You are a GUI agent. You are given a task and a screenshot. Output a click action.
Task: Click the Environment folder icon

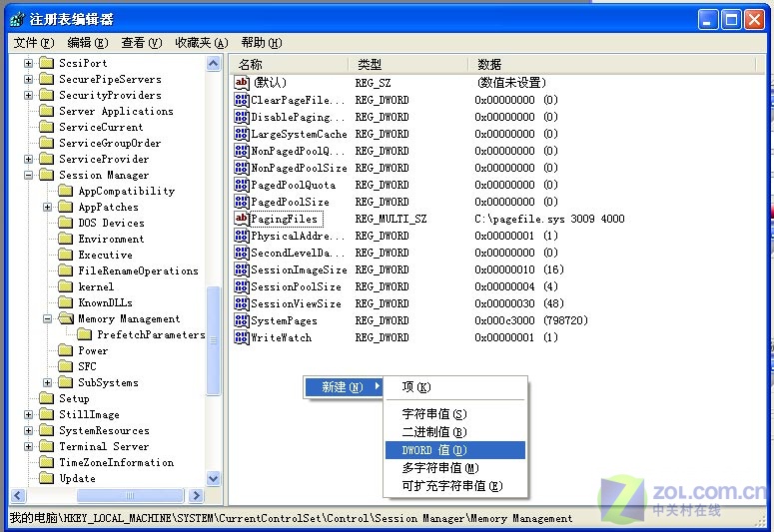point(65,239)
